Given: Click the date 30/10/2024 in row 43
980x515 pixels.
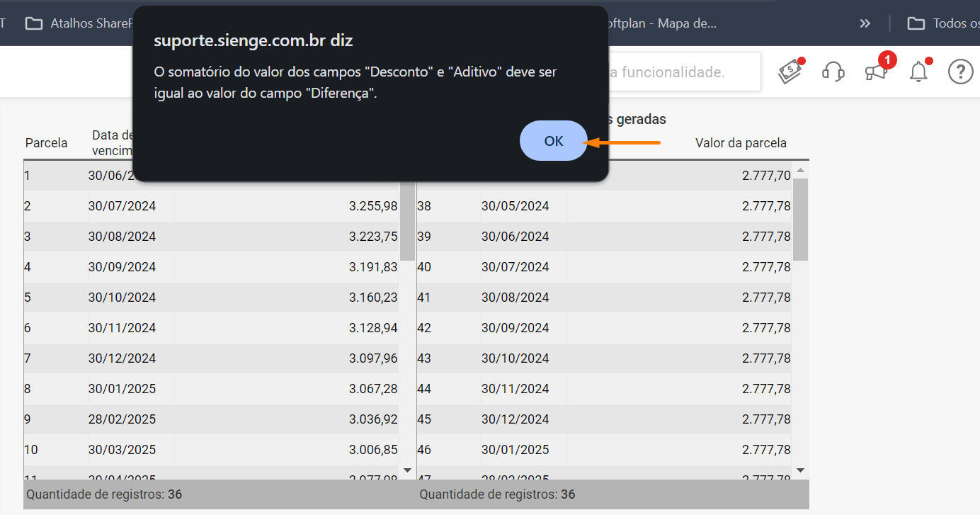Looking at the screenshot, I should [x=515, y=358].
